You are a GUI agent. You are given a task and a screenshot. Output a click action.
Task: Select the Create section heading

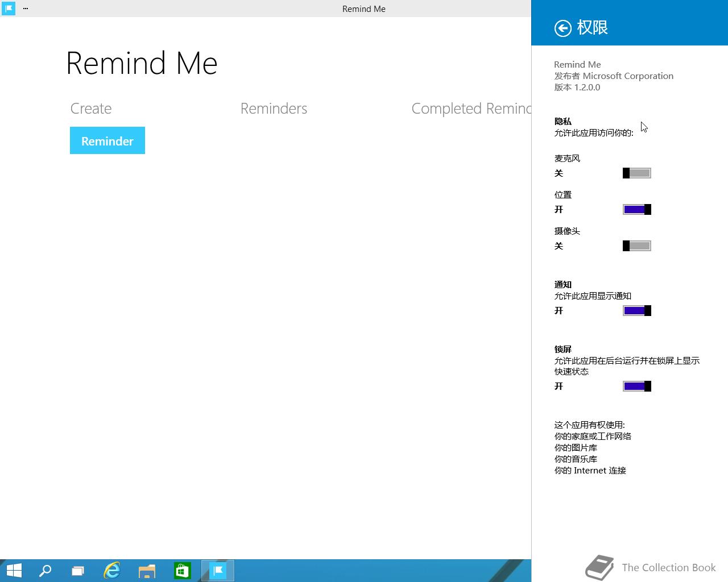click(x=91, y=109)
